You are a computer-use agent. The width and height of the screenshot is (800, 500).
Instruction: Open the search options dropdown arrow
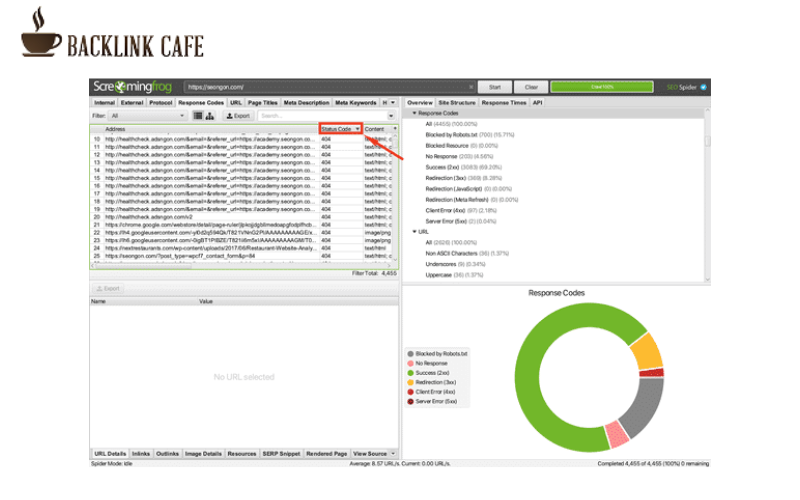391,116
